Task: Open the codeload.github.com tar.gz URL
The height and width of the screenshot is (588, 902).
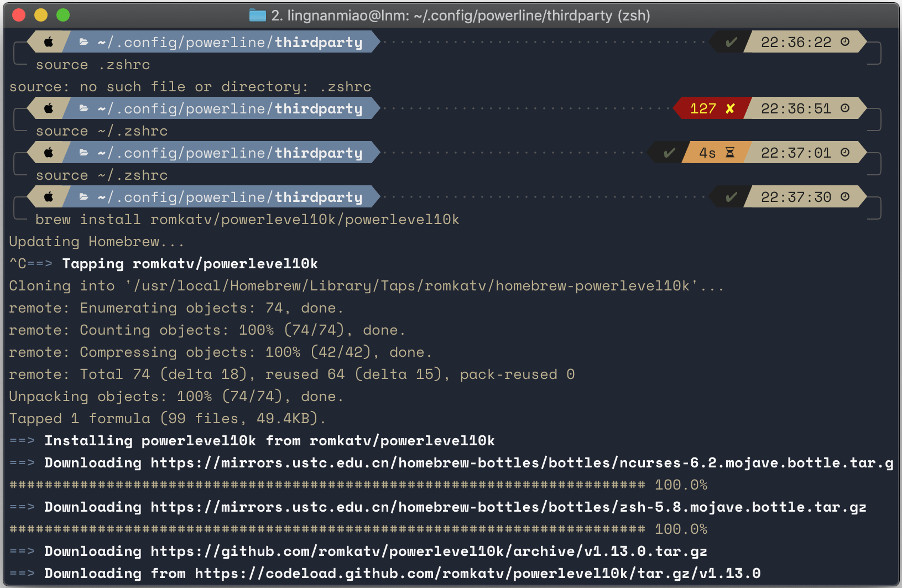Action: click(477, 574)
